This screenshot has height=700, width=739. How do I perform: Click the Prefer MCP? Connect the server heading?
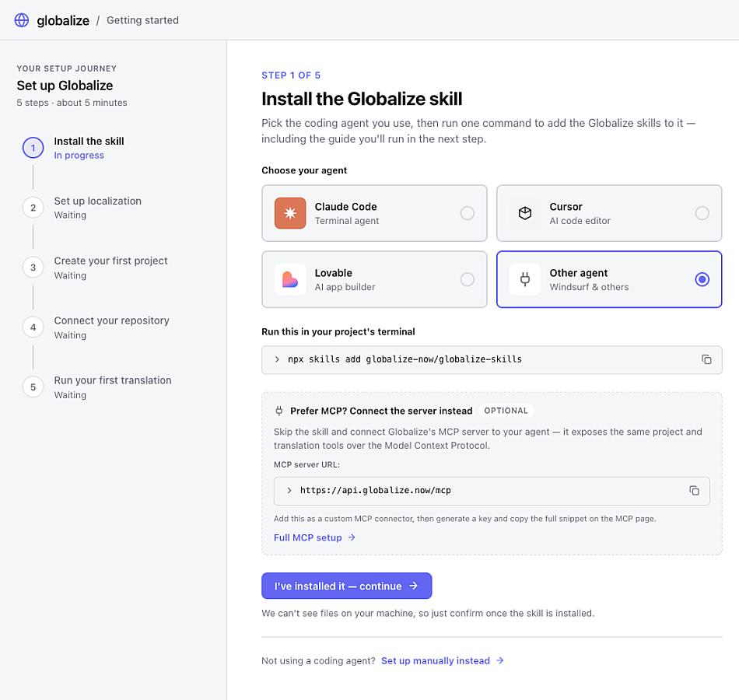381,411
